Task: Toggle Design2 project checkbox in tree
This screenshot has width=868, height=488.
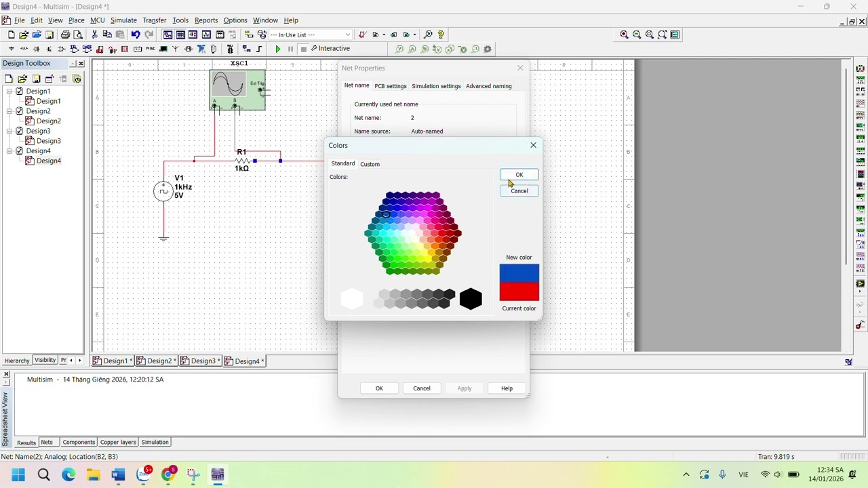Action: (20, 111)
